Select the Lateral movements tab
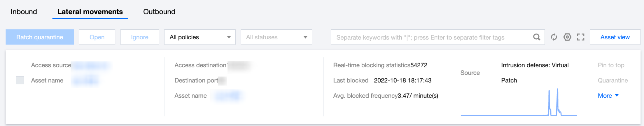Viewport: 644px width, 126px height. click(x=90, y=12)
